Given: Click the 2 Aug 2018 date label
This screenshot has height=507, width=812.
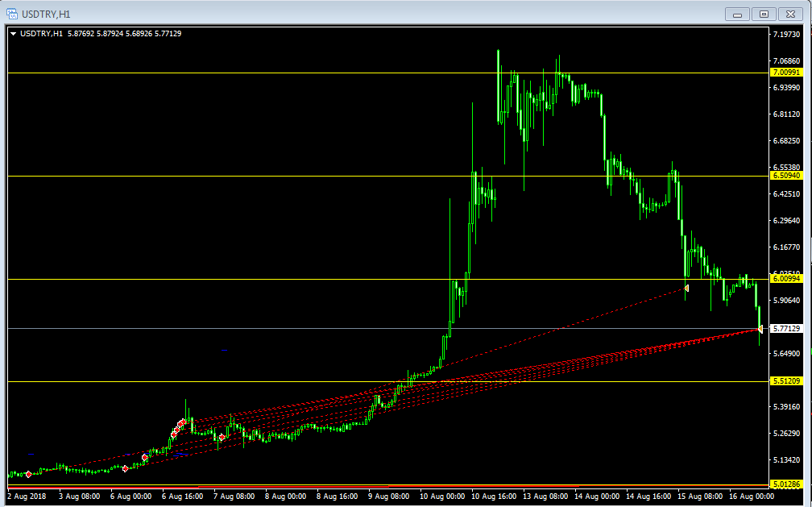Looking at the screenshot, I should tap(27, 496).
